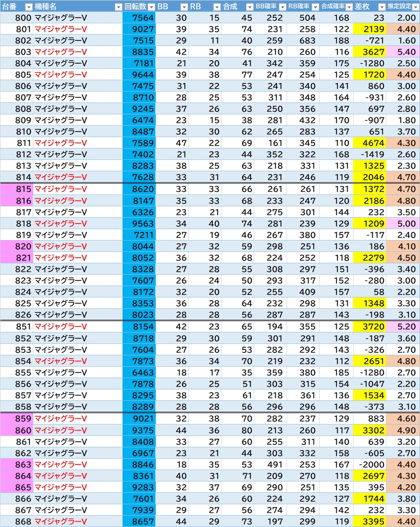Select machine number cell 851
This screenshot has width=420, height=527.
(16, 327)
